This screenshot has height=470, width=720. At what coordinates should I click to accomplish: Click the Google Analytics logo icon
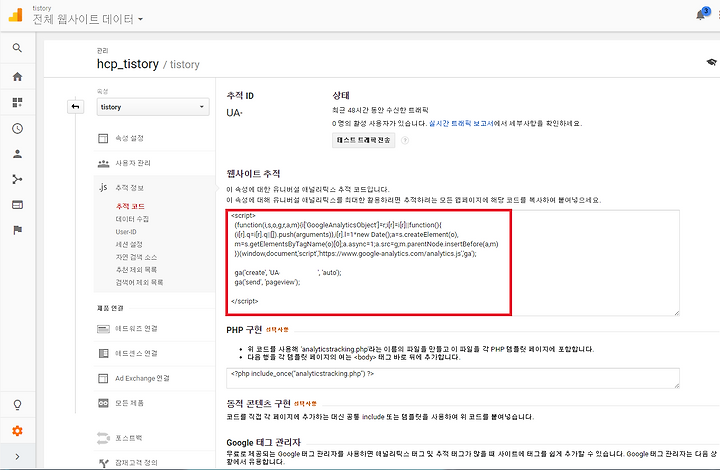[15, 15]
